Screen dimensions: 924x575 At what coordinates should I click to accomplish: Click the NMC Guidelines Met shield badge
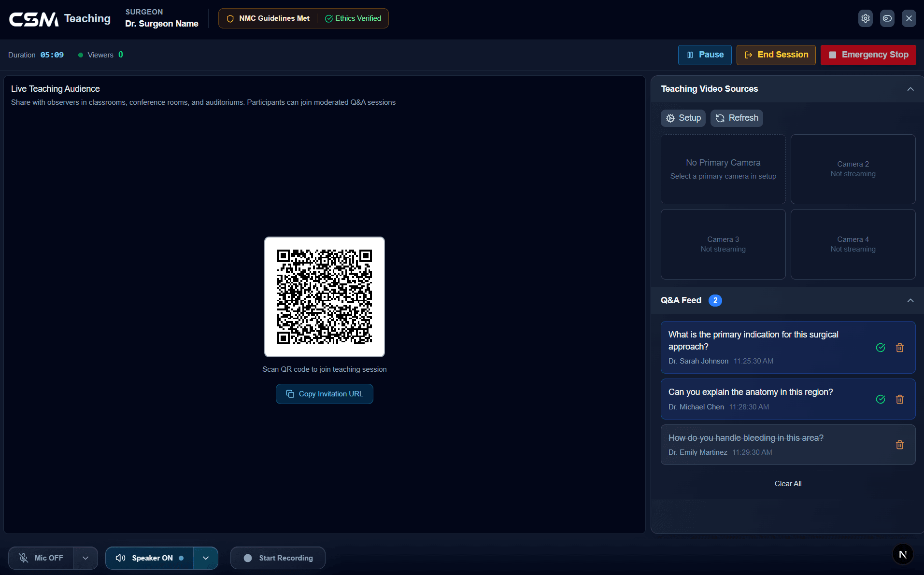(268, 18)
